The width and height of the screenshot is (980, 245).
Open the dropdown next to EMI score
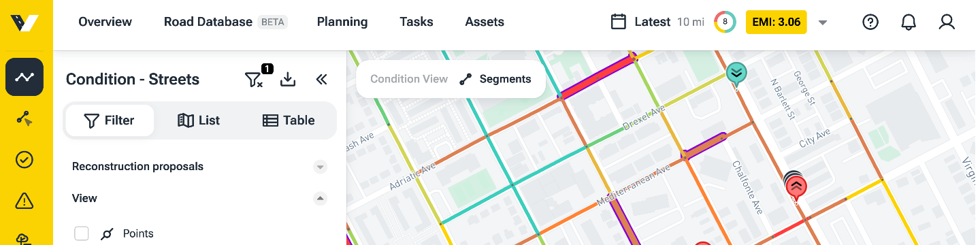[823, 22]
